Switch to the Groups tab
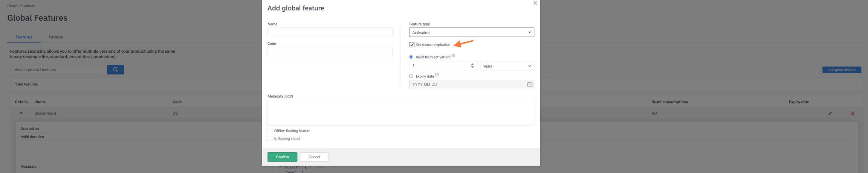This screenshot has height=173, width=868. [x=56, y=37]
